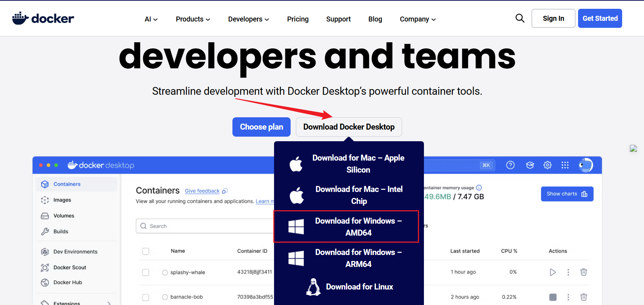Click the Learn more link under Containers

265,201
